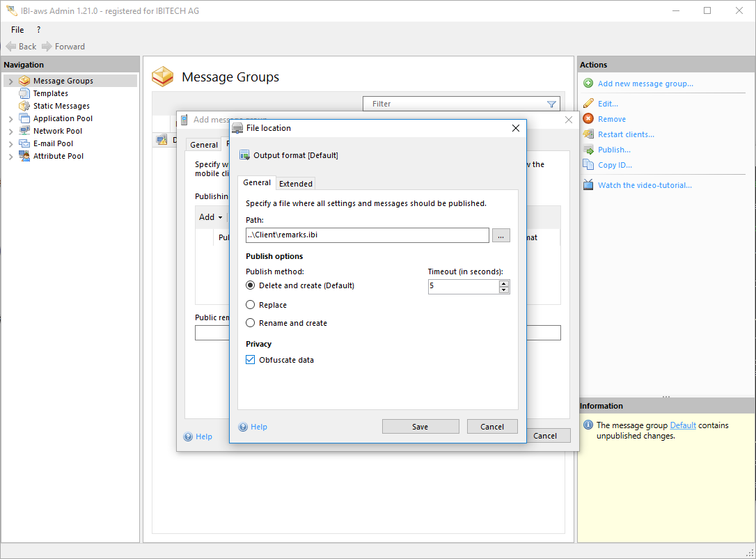This screenshot has width=756, height=559.
Task: Expand the Message Groups tree node
Action: point(10,81)
